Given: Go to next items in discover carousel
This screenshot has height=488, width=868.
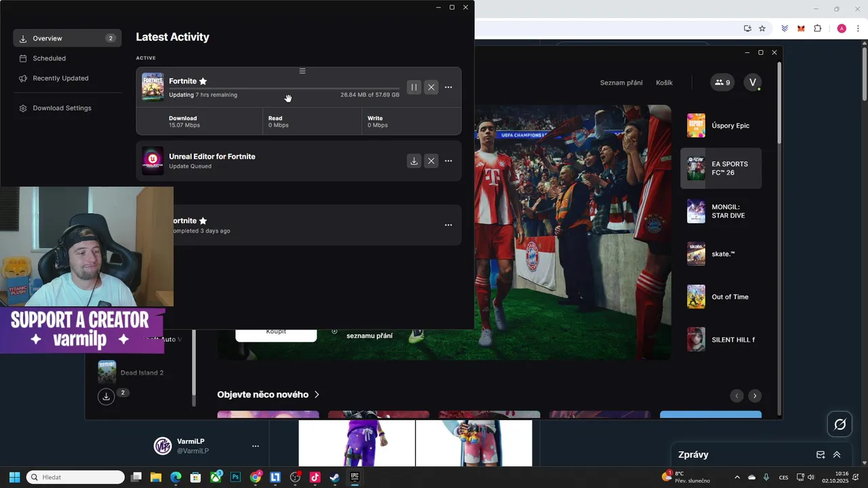Looking at the screenshot, I should tap(755, 396).
